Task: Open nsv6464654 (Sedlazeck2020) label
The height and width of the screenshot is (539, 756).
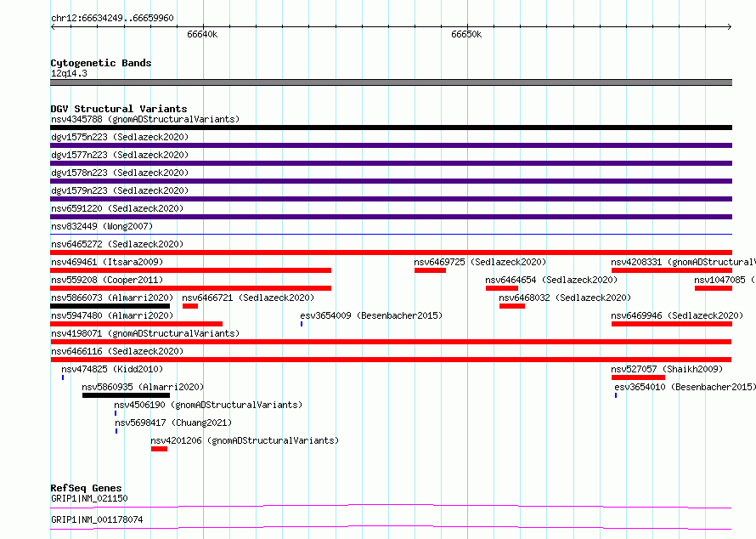Action: (x=551, y=280)
